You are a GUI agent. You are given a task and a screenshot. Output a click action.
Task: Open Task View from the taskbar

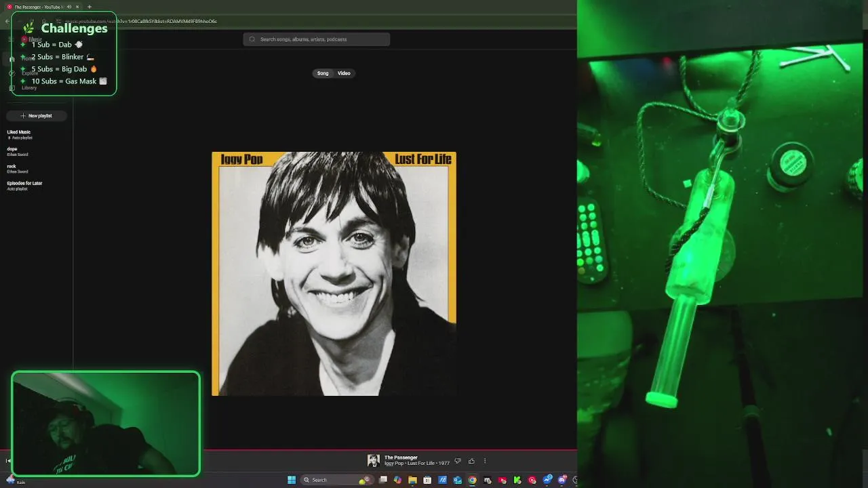coord(383,480)
